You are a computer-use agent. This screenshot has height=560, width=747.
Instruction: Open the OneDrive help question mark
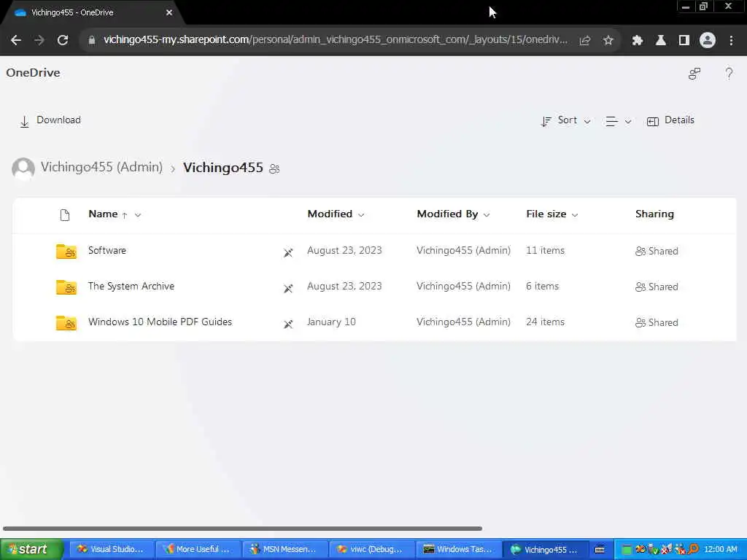coord(729,74)
